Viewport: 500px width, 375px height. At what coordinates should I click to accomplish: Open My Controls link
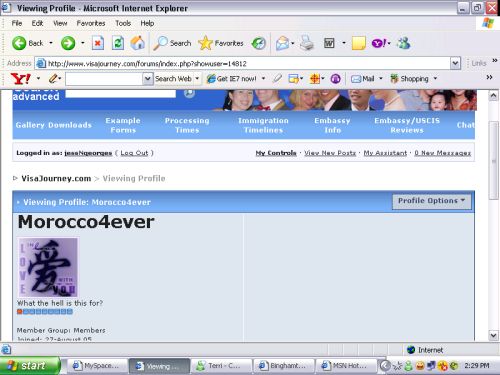click(x=276, y=153)
